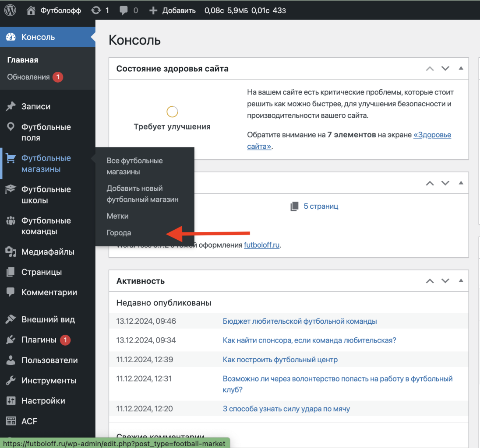Move the Активность panel down

coord(445,281)
